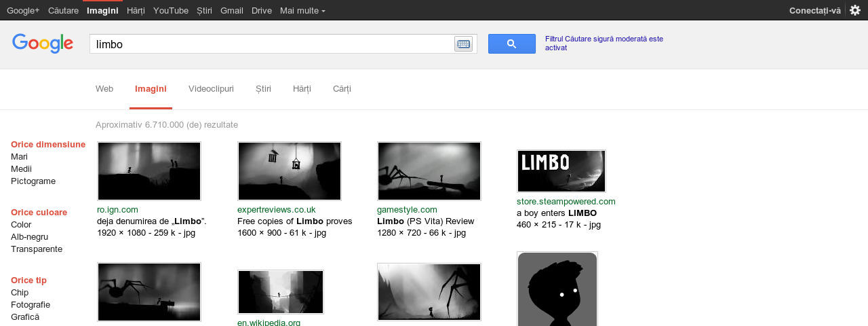Viewport: 868px width, 326px height.
Task: Filter images by Alb-negru
Action: pos(29,237)
